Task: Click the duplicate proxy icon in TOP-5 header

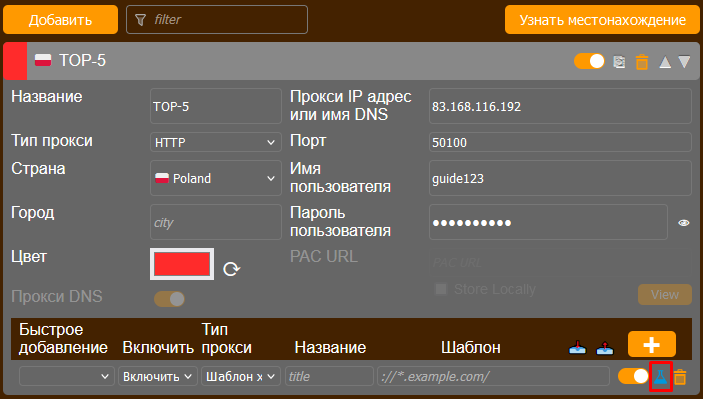Action: tap(619, 61)
